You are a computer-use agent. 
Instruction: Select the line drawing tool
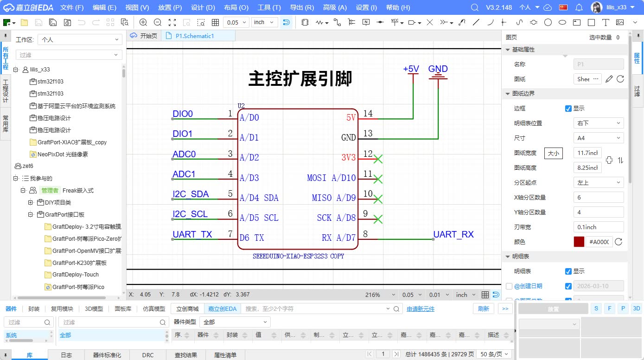pos(477,22)
